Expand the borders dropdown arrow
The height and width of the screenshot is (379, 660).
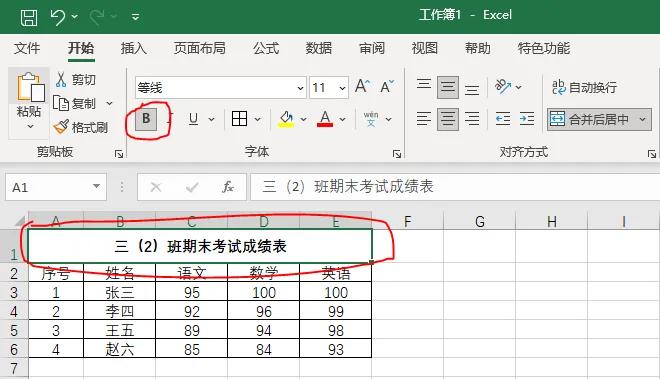258,120
